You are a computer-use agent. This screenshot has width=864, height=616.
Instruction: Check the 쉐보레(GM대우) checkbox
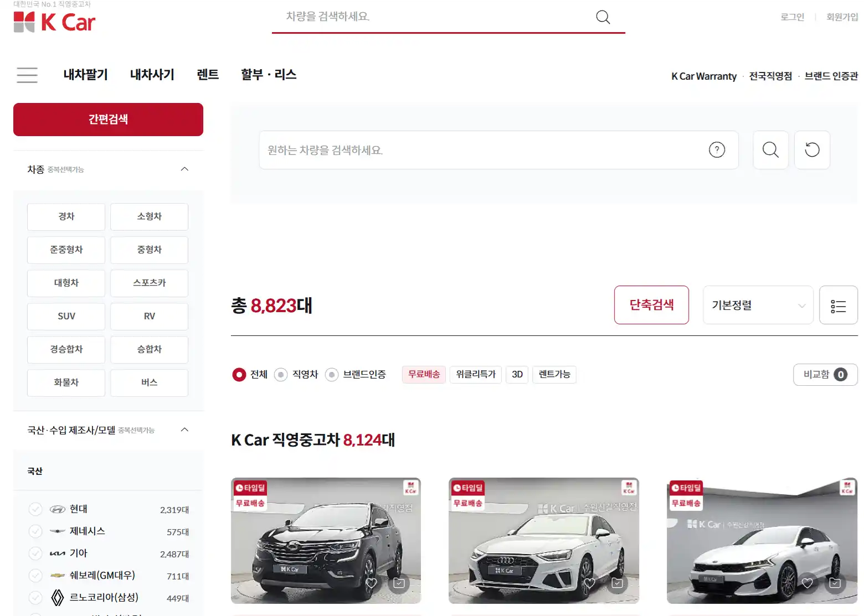(35, 576)
